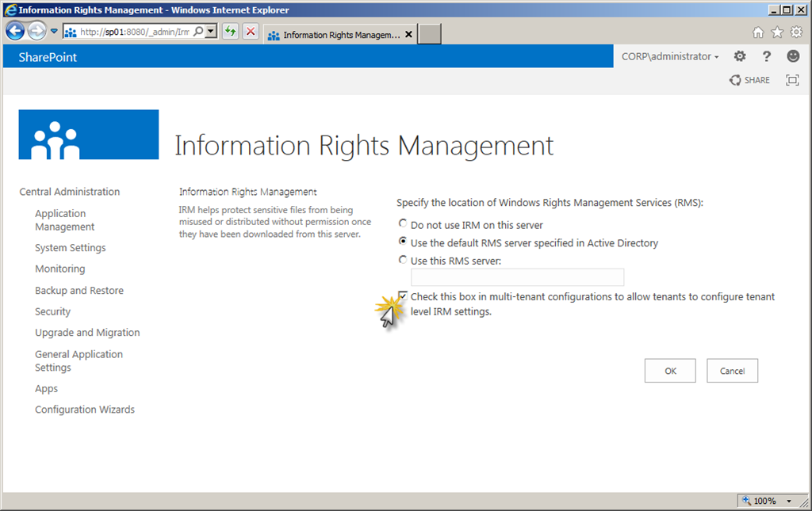Select 'Do not use IRM on this server'
The width and height of the screenshot is (812, 511).
click(403, 223)
